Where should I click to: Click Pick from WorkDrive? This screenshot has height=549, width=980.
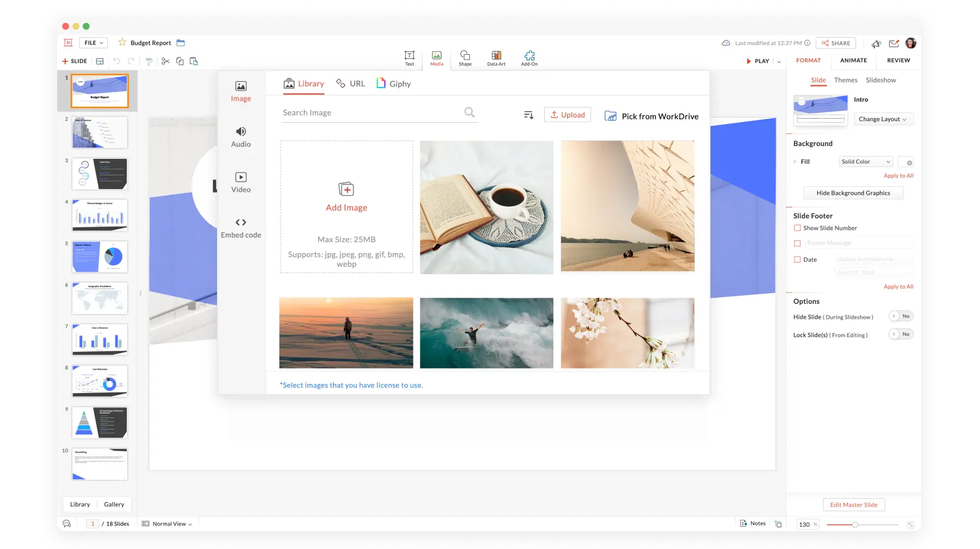click(652, 116)
